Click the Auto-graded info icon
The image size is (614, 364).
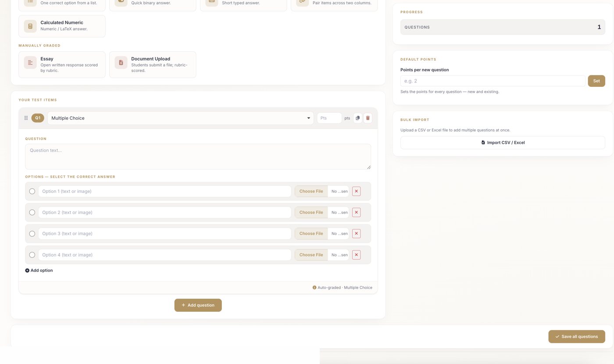click(314, 288)
